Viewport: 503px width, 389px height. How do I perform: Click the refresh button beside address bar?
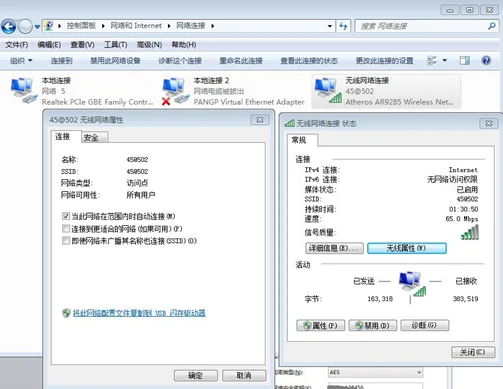(x=343, y=26)
